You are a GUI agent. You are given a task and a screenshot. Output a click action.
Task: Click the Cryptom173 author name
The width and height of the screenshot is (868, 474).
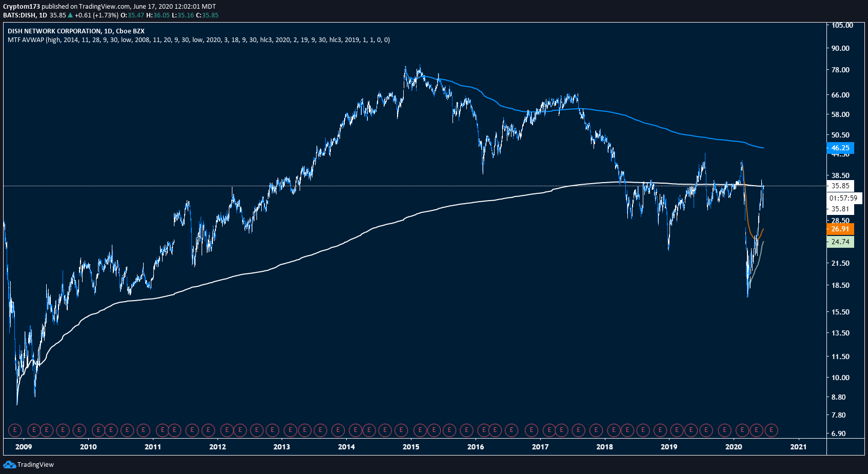pyautogui.click(x=22, y=7)
